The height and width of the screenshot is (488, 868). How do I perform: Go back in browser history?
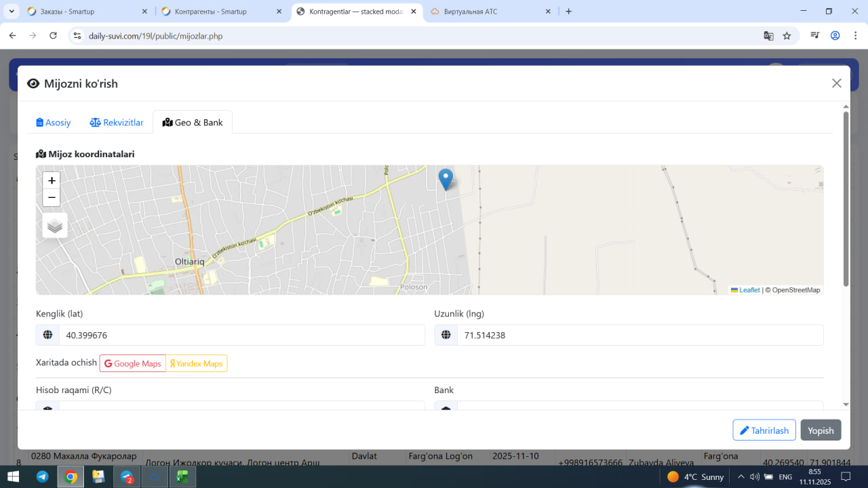coord(12,36)
